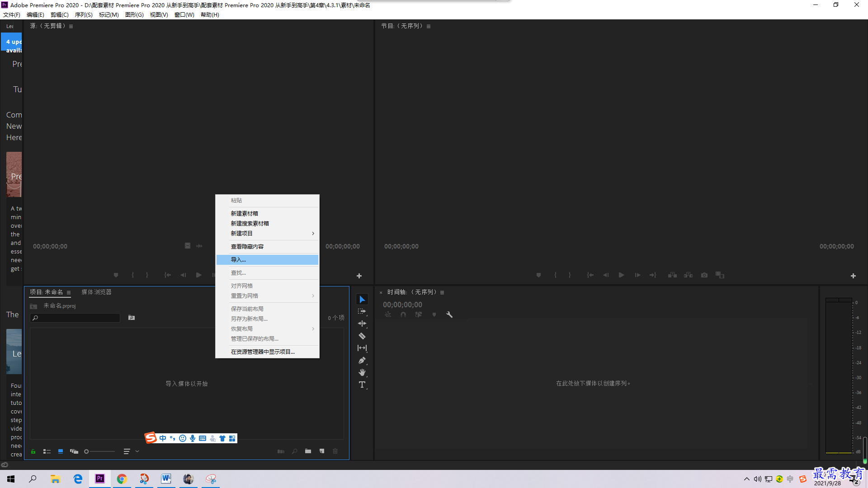Click the New Bin folder icon in Project panel
This screenshot has height=488, width=868.
(x=308, y=451)
